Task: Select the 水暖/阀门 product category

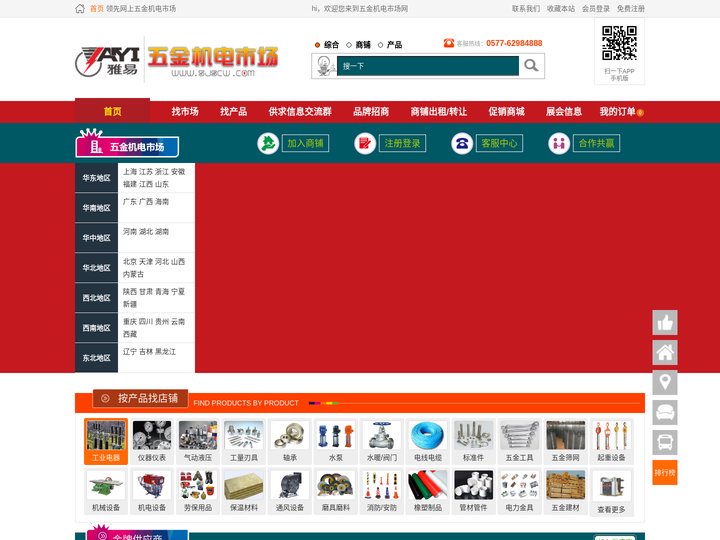Action: [x=382, y=441]
